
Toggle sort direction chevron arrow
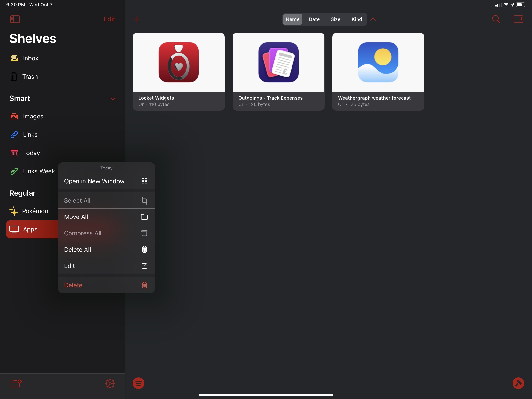(x=373, y=19)
